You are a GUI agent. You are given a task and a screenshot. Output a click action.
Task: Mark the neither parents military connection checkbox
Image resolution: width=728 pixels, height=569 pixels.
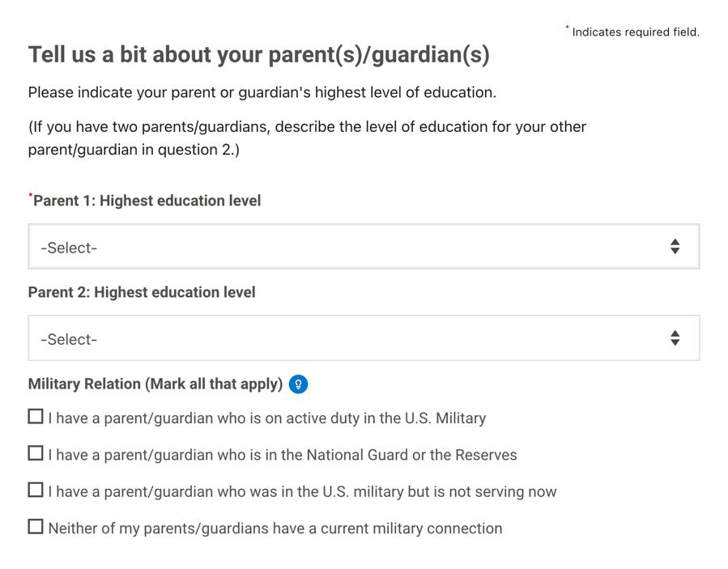pyautogui.click(x=36, y=526)
